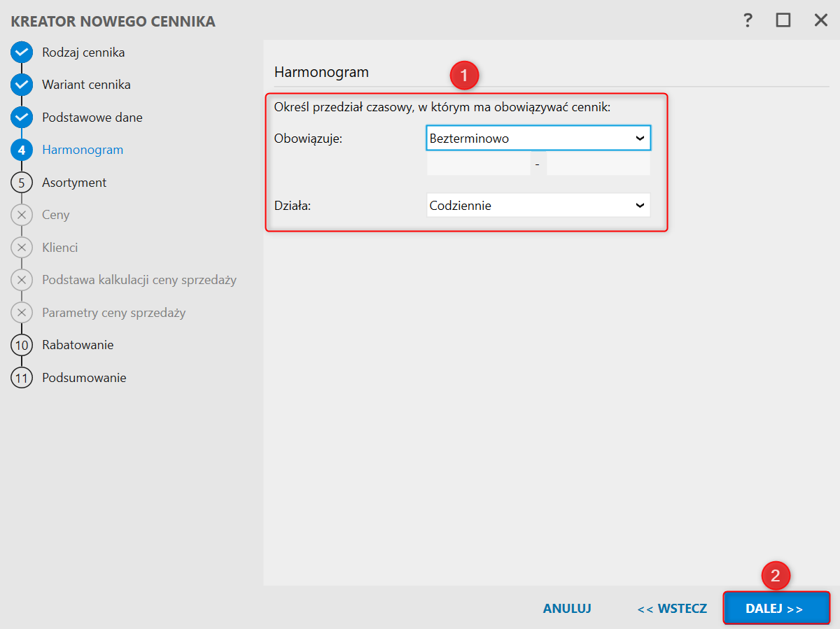Screen dimensions: 840x629
Task: Jump to the Rabatowanie step
Action: [x=78, y=345]
